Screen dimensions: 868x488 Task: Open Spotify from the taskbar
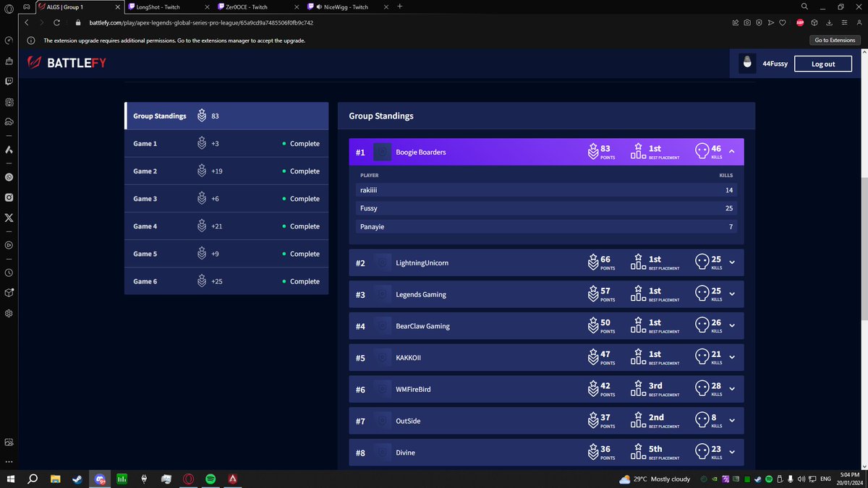210,479
